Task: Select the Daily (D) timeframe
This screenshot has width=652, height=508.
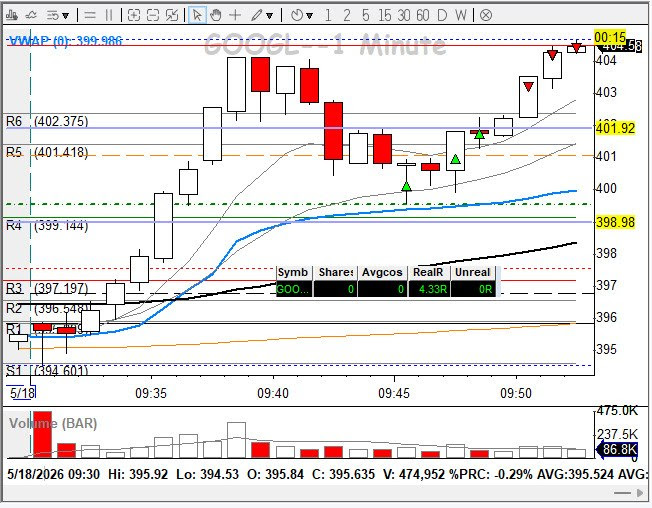Action: (x=442, y=16)
